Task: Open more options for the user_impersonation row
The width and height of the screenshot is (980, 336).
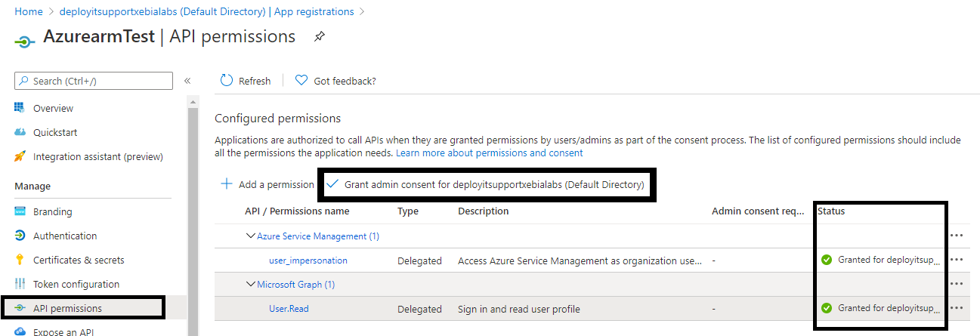Action: click(957, 260)
